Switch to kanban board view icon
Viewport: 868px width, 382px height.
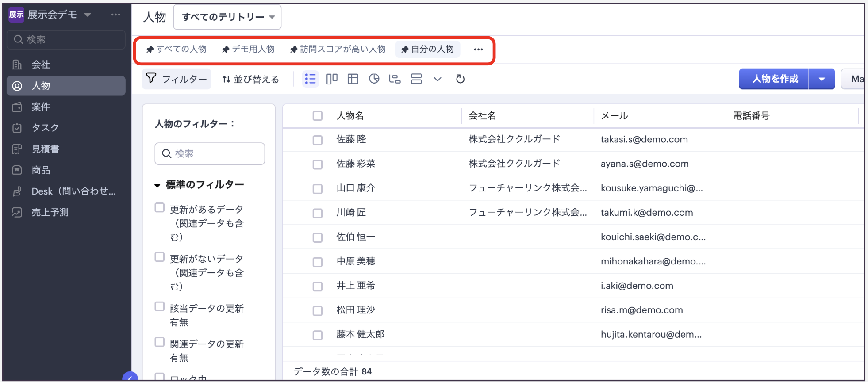332,79
